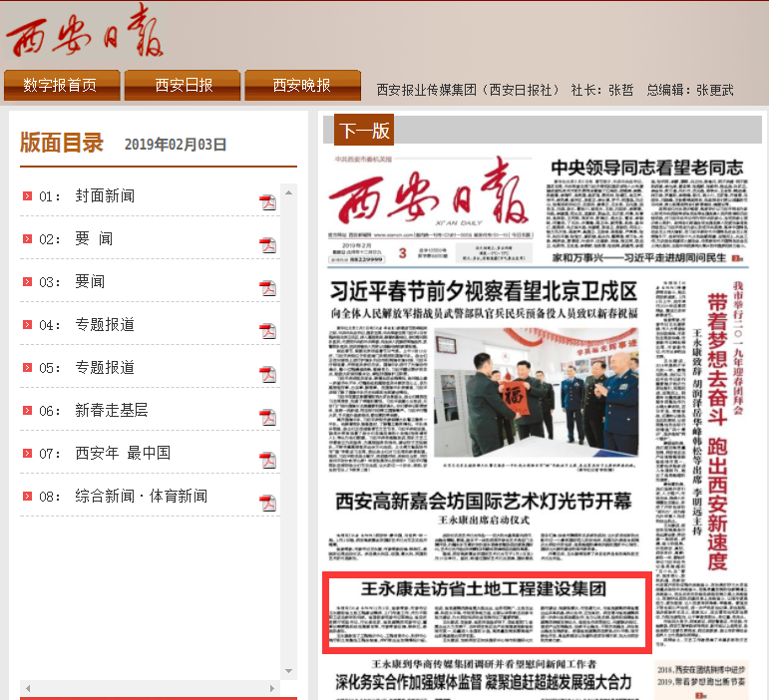Click the 下一版 next page button

(363, 130)
